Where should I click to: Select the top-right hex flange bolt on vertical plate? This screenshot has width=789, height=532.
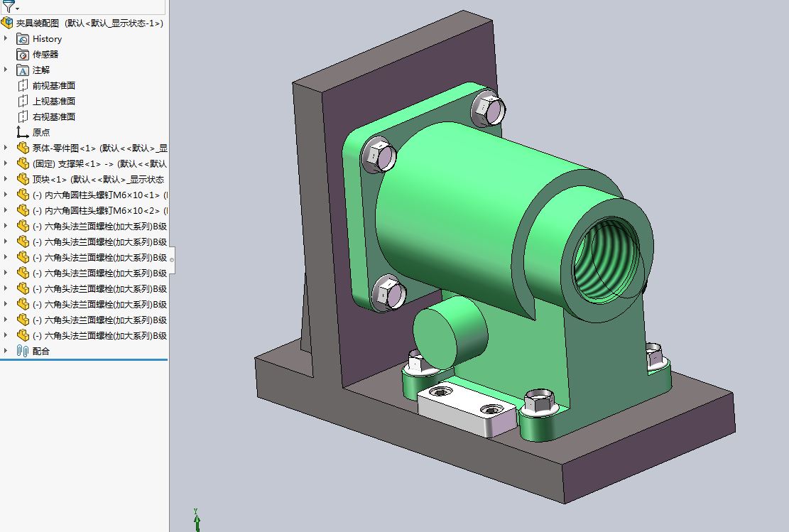[x=489, y=108]
